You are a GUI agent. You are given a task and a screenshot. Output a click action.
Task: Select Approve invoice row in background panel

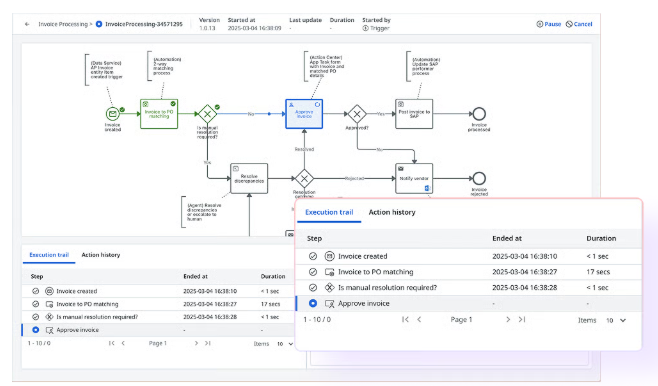tap(159, 330)
